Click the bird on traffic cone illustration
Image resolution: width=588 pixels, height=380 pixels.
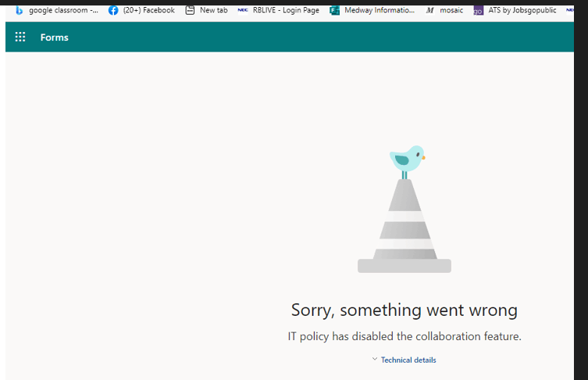point(404,209)
